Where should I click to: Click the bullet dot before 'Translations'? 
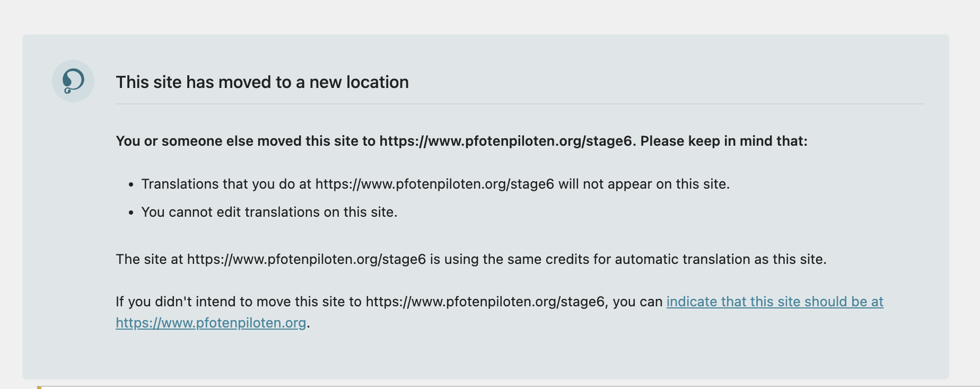coord(131,185)
